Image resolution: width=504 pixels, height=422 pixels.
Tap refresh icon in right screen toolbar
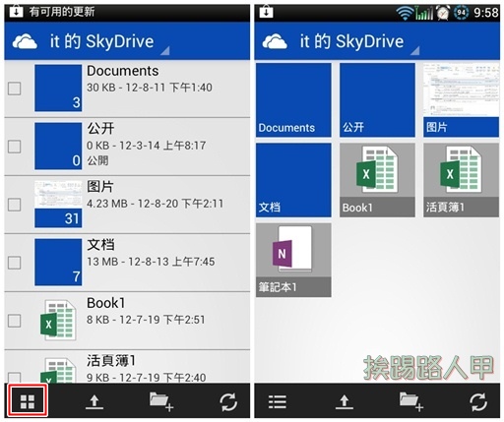coord(478,402)
